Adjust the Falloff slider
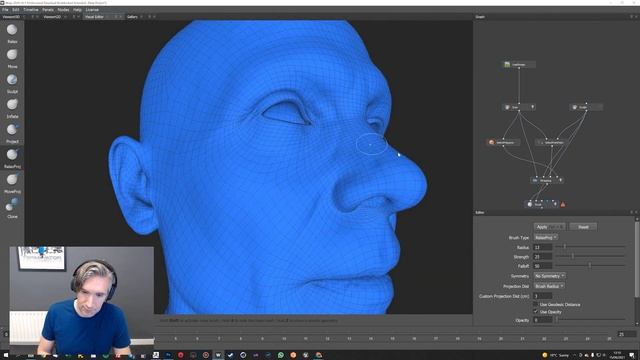 pos(590,266)
